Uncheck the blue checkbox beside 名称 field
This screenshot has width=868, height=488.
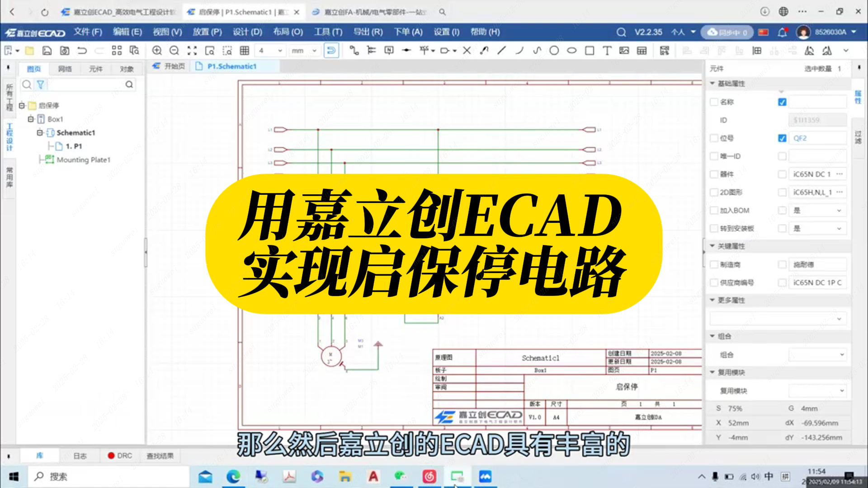(782, 102)
